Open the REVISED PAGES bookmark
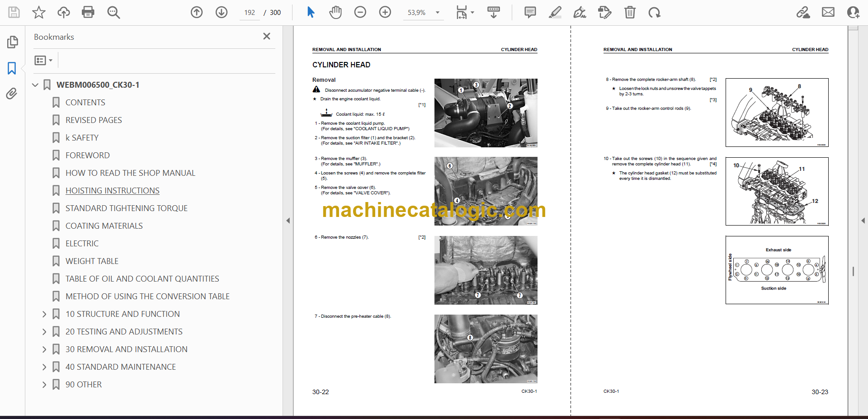The image size is (868, 419). coord(94,120)
